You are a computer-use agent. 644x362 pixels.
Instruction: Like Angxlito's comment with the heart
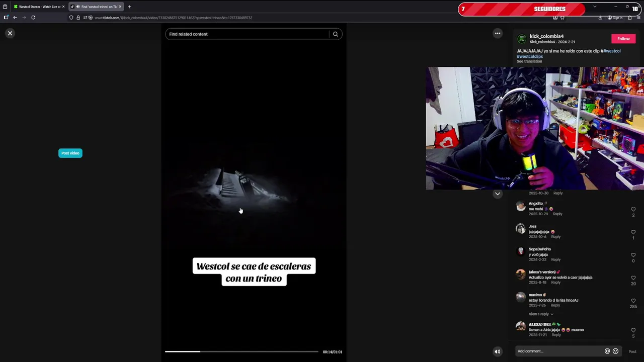click(x=633, y=209)
